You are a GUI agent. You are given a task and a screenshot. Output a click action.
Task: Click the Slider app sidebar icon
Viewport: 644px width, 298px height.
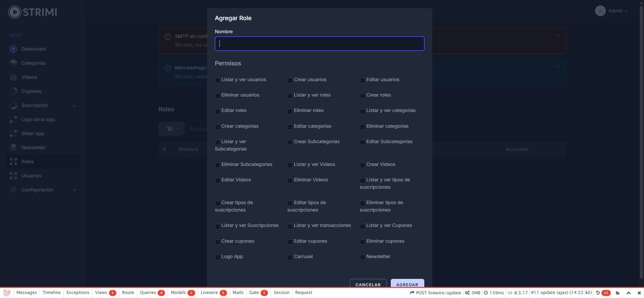tap(13, 134)
